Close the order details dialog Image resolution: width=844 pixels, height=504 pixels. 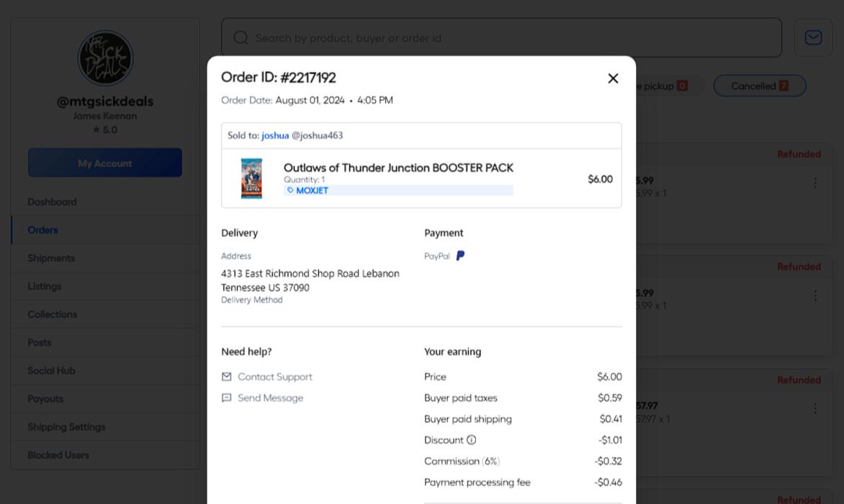(x=613, y=78)
